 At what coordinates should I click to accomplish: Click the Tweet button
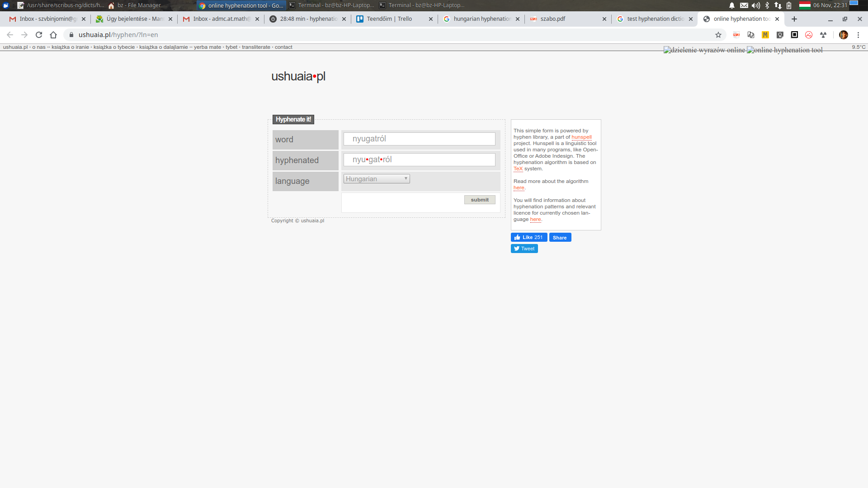(x=524, y=249)
